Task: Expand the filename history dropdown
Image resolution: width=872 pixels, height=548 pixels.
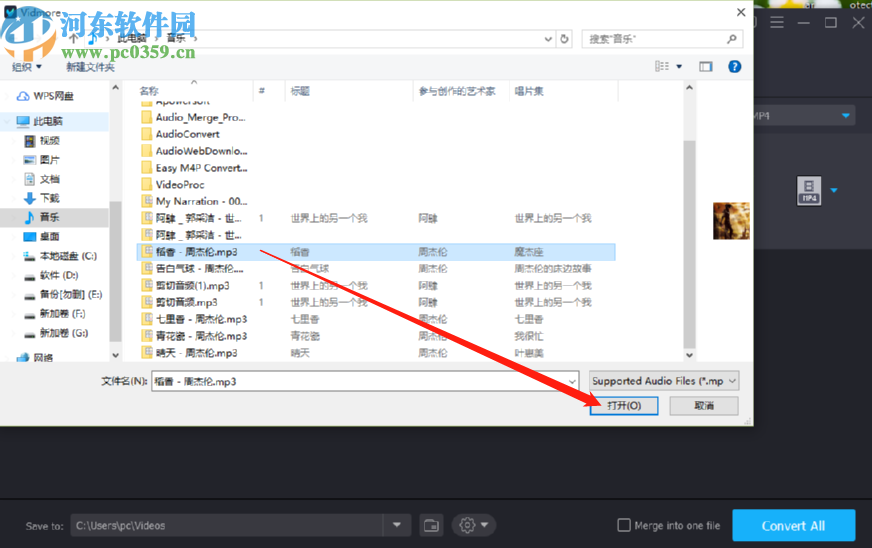Action: tap(572, 382)
